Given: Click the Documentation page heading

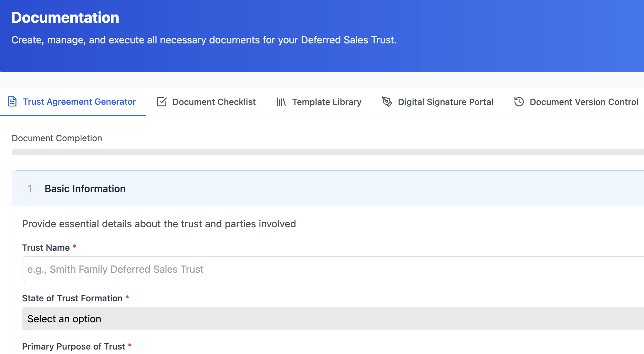Looking at the screenshot, I should tap(65, 18).
